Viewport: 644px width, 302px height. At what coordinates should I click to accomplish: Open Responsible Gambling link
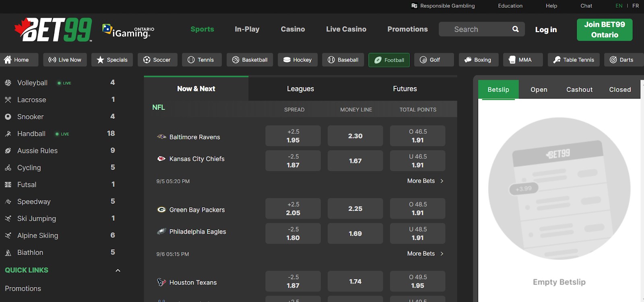[x=443, y=6]
